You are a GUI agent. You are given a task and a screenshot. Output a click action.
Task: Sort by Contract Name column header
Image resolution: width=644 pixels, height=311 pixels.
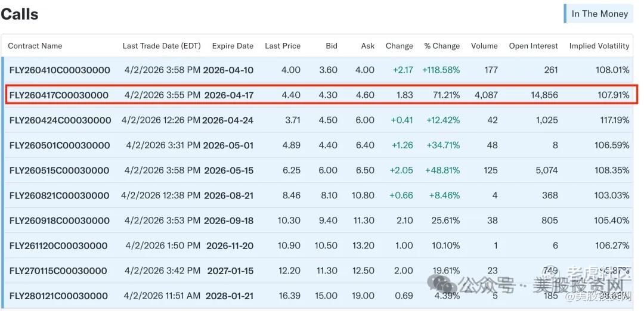pos(35,46)
